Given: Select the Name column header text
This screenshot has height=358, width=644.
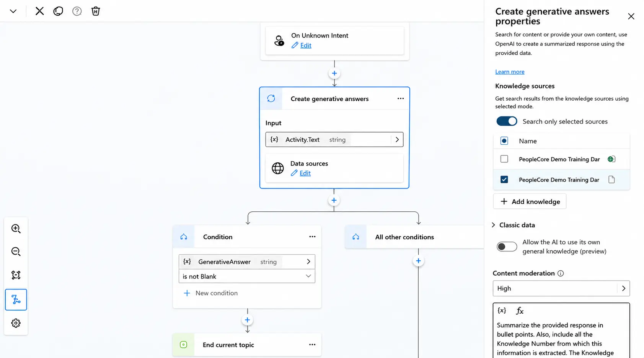Looking at the screenshot, I should 528,141.
